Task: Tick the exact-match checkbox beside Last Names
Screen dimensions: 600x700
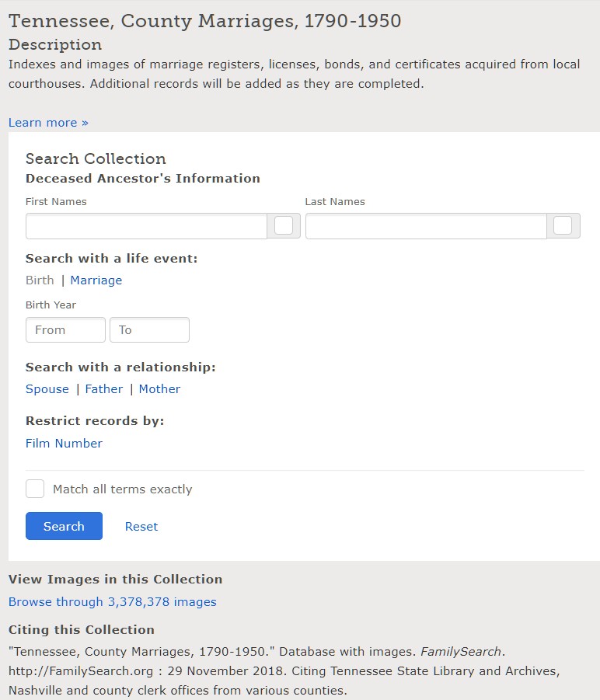Action: [x=563, y=225]
